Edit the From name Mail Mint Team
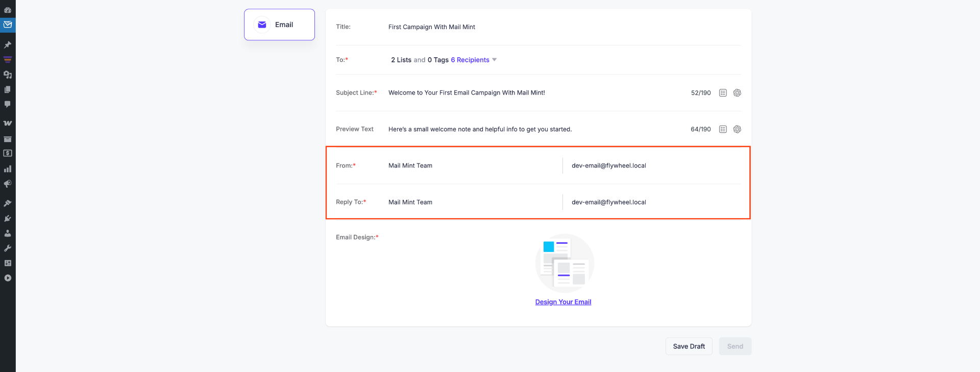Viewport: 980px width, 372px height. click(472, 166)
